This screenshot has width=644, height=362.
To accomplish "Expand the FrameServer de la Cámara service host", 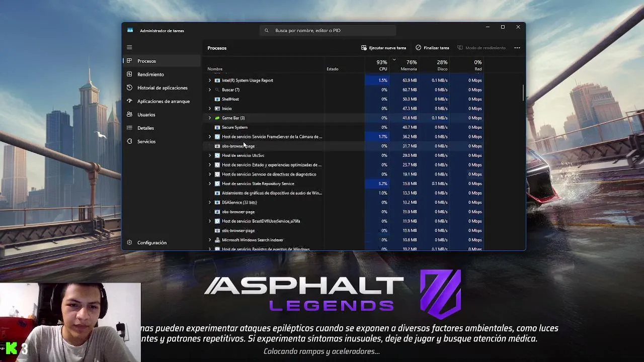I will 210,137.
